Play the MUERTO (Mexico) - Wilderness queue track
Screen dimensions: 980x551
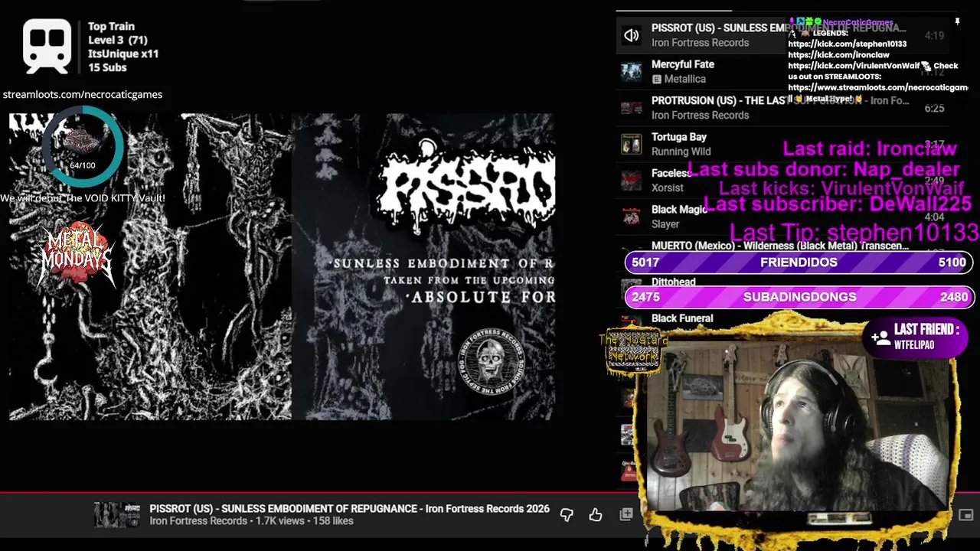pos(780,246)
